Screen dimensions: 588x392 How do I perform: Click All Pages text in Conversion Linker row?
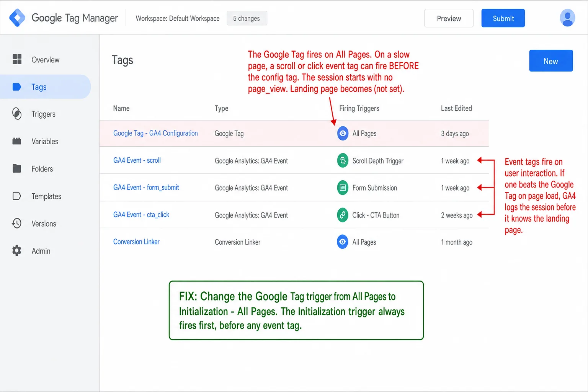pos(364,242)
